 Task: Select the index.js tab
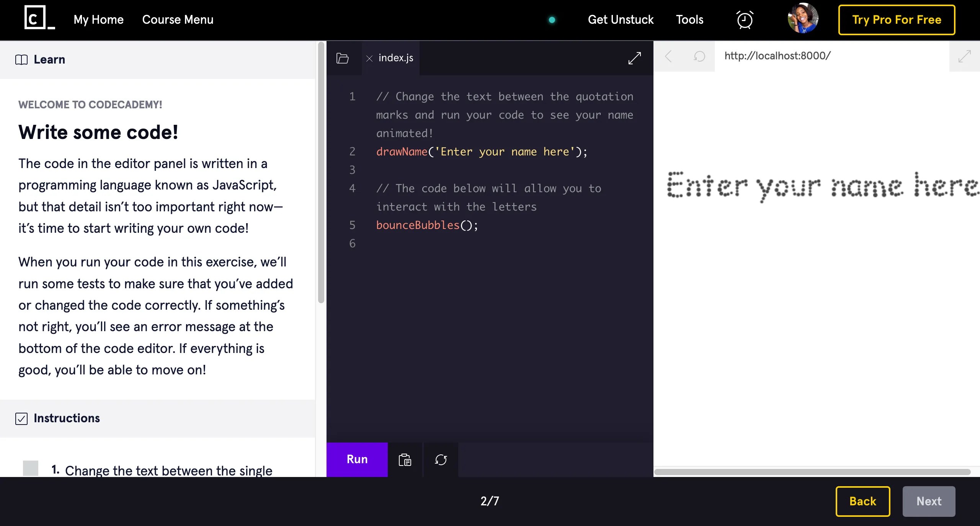pos(395,57)
